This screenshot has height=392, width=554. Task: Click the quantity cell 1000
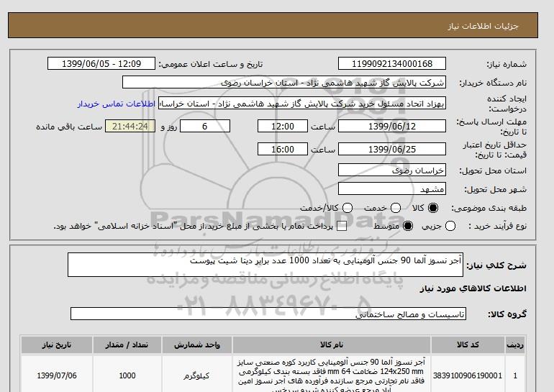[127, 375]
